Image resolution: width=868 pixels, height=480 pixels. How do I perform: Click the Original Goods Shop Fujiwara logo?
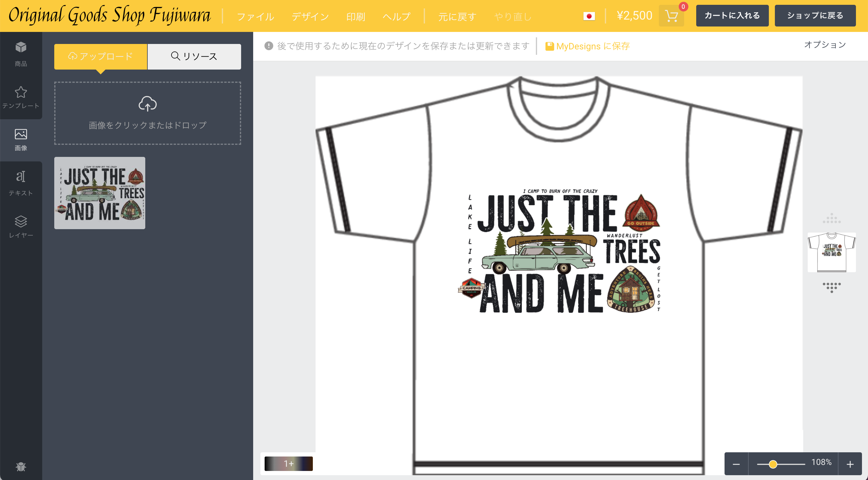(x=109, y=15)
